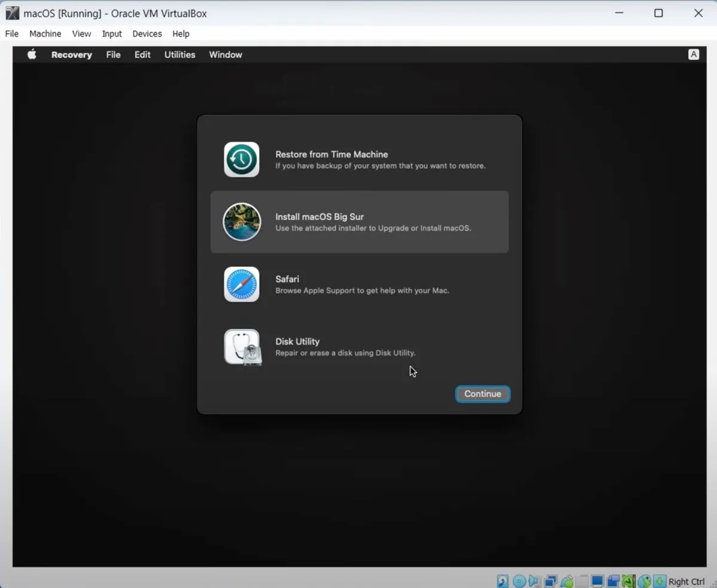
Task: Maximize the VirtualBox window
Action: click(658, 13)
